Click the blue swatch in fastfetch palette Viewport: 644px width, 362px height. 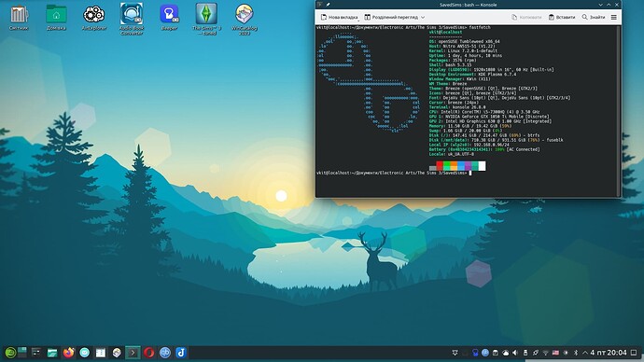click(x=461, y=166)
